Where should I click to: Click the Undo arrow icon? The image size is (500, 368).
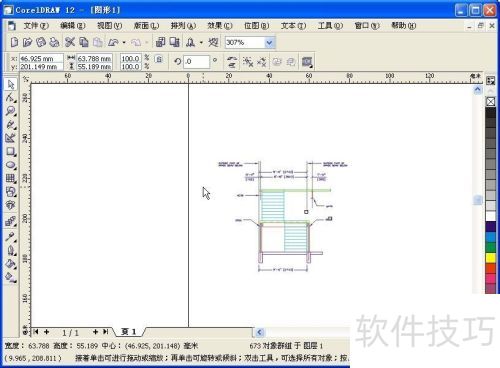pos(113,42)
